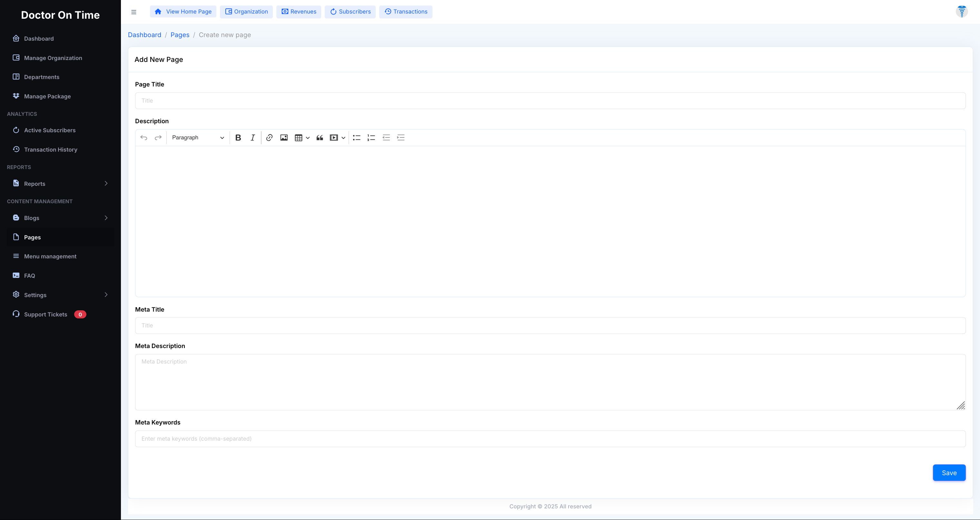
Task: Create a bulleted list
Action: click(356, 138)
